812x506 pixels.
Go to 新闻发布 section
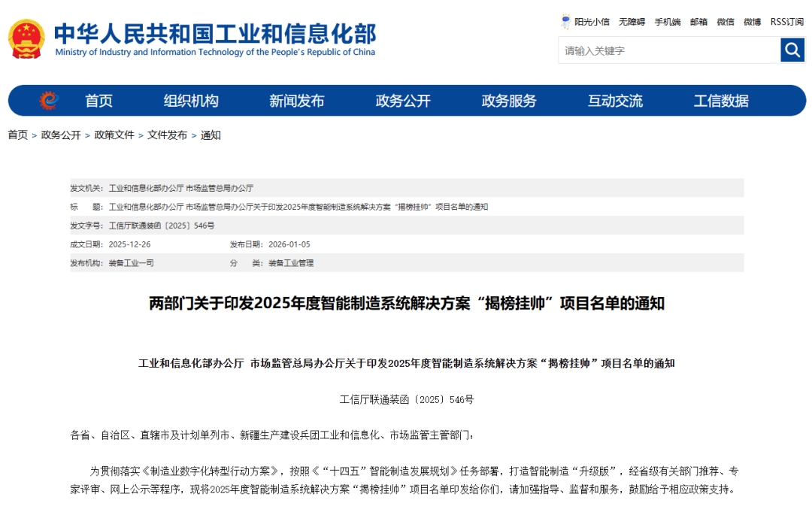coord(297,101)
